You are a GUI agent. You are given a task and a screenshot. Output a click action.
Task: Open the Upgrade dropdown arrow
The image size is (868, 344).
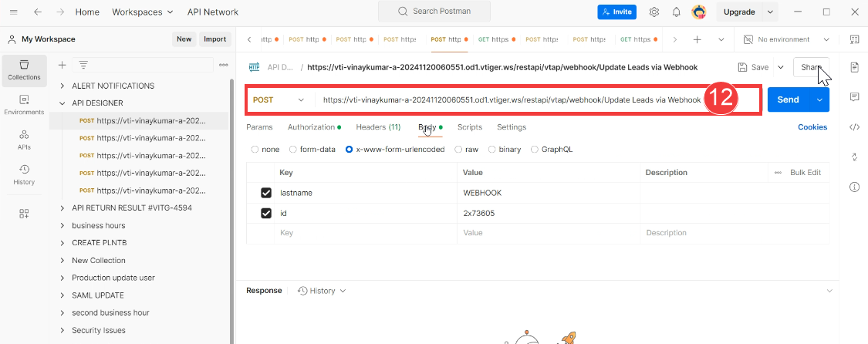click(770, 12)
